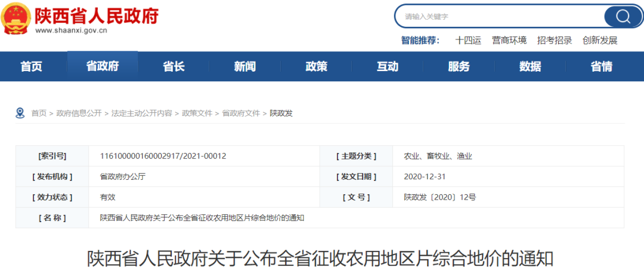Screen dimensions: 644x270
Task: Open the 首页 navigation tab
Action: coord(32,66)
